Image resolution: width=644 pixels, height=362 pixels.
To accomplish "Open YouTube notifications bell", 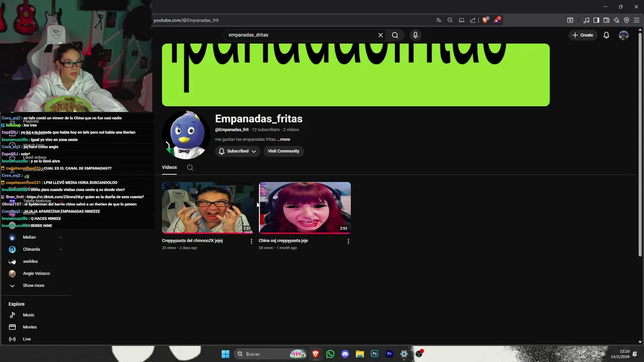I will (x=606, y=35).
